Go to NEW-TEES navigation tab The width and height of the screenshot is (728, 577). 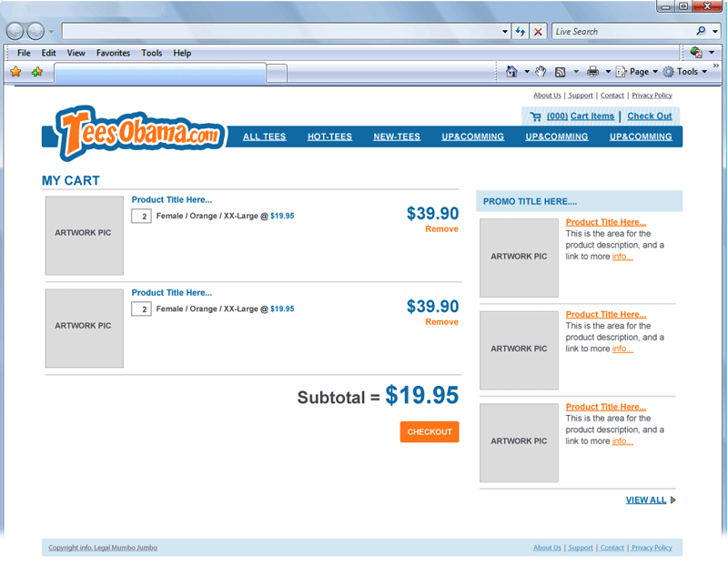tap(397, 137)
